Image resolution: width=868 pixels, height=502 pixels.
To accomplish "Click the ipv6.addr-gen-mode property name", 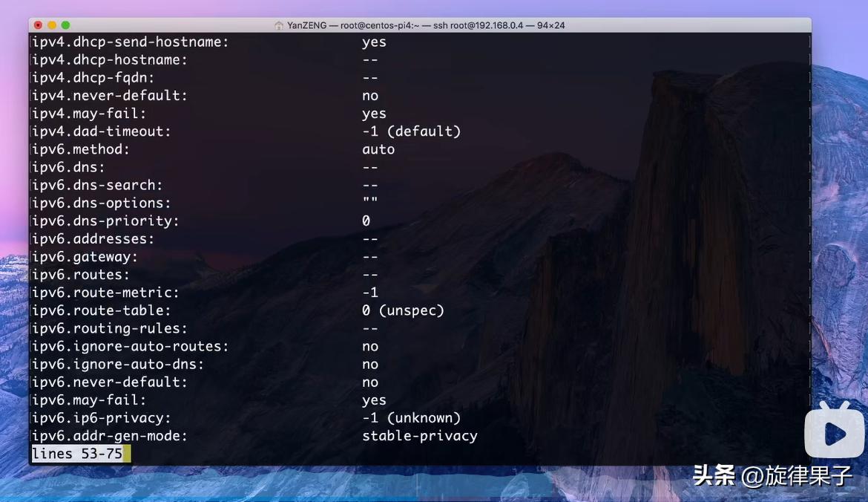I will 110,436.
